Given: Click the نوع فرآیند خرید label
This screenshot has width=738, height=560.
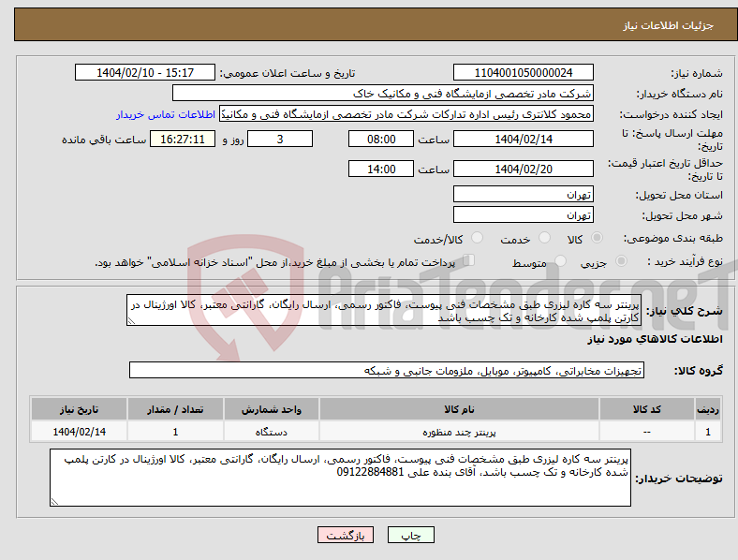Looking at the screenshot, I should [x=685, y=261].
